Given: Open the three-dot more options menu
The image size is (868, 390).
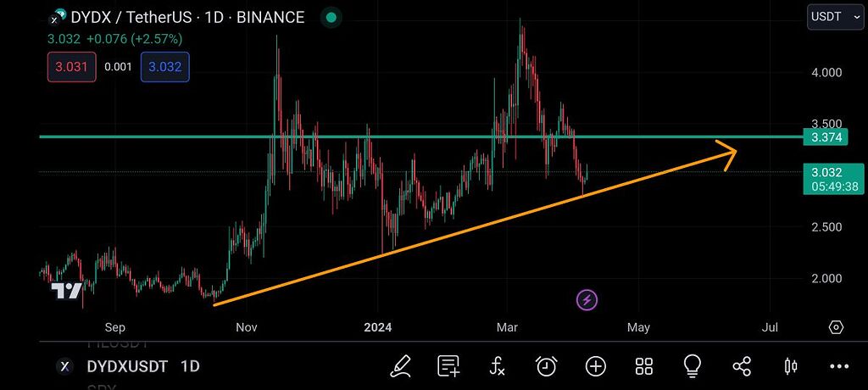Looking at the screenshot, I should tap(839, 366).
